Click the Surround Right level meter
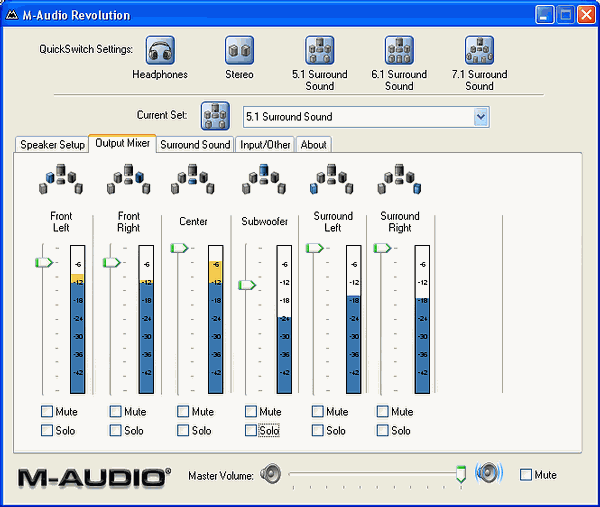This screenshot has width=600, height=507. pyautogui.click(x=422, y=319)
